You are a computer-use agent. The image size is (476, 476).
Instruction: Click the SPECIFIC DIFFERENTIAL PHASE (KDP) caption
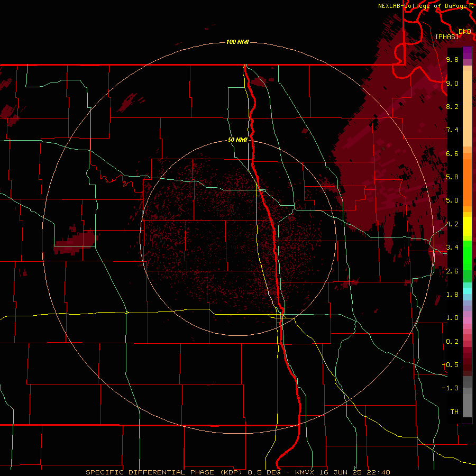click(x=165, y=472)
